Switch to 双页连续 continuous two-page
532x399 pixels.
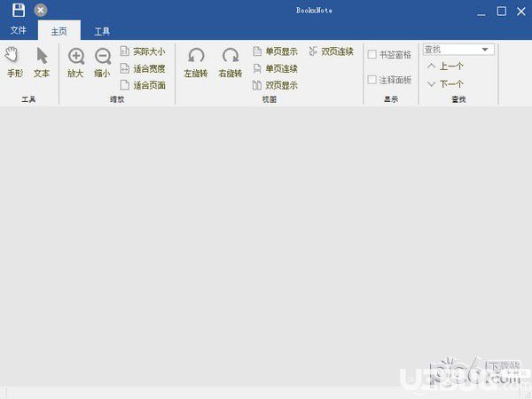[x=331, y=51]
